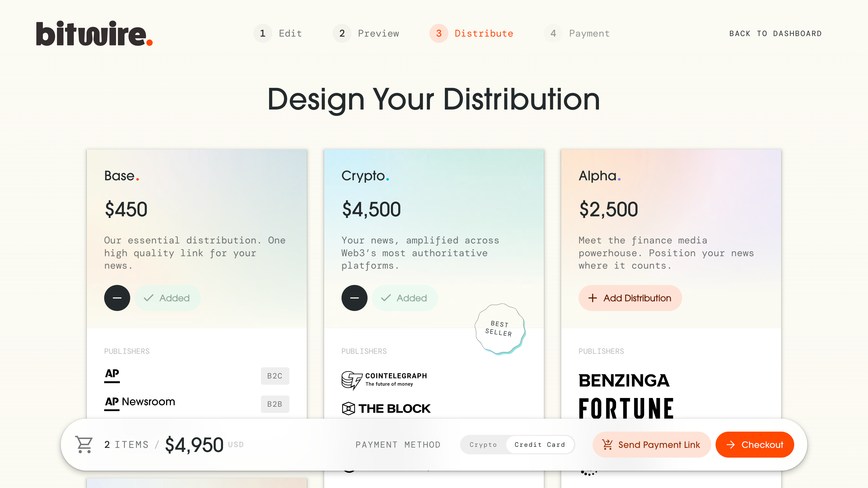Add the Alpha distribution
This screenshot has width=868, height=488.
tap(630, 298)
